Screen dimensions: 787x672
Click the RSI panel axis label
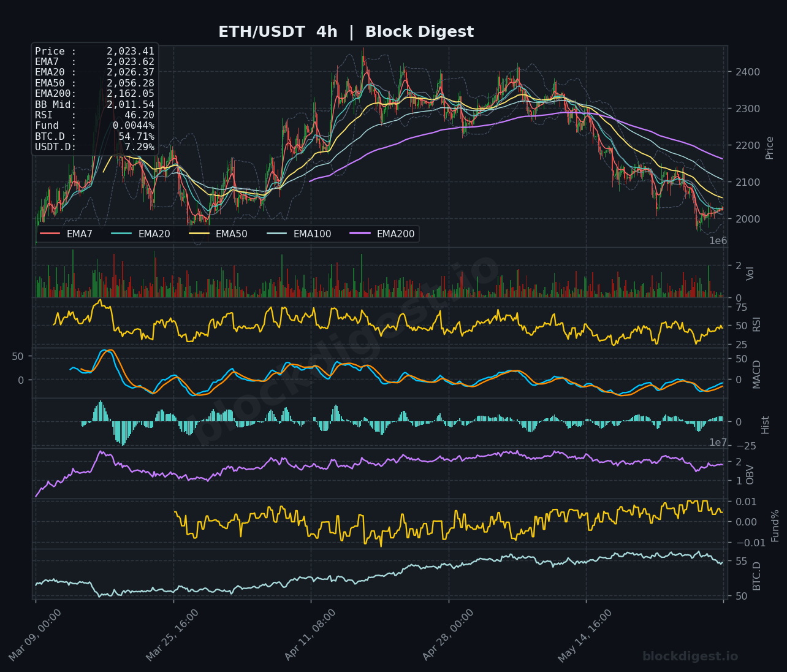tap(757, 324)
